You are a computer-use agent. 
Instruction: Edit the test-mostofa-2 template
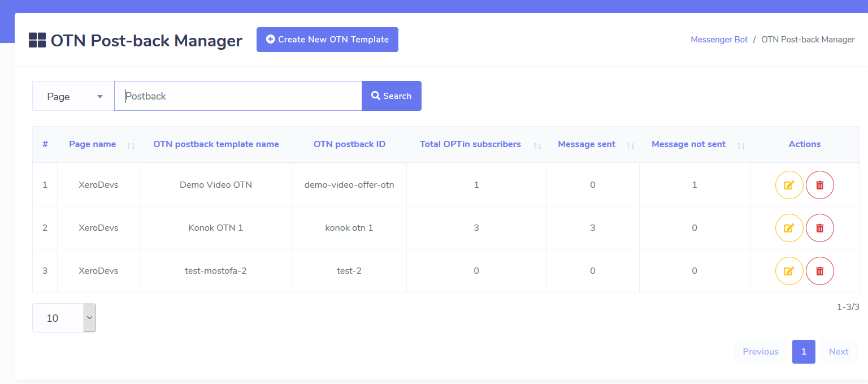pos(789,271)
